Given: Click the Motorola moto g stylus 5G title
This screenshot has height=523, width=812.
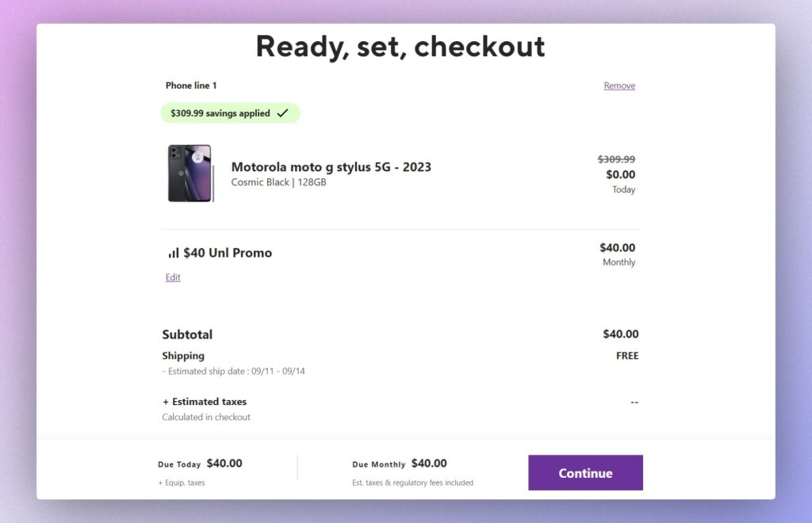Looking at the screenshot, I should pos(331,166).
